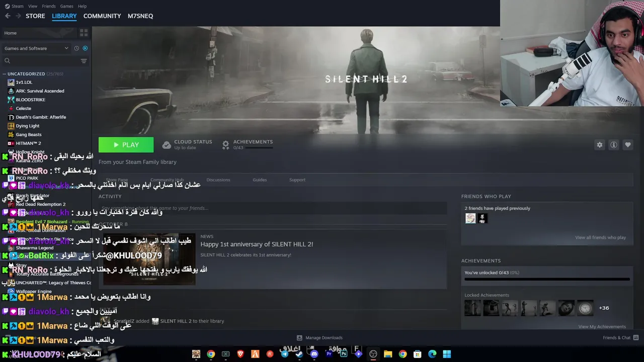Click the first friend avatar
Screen dimensions: 644x362
(470, 218)
